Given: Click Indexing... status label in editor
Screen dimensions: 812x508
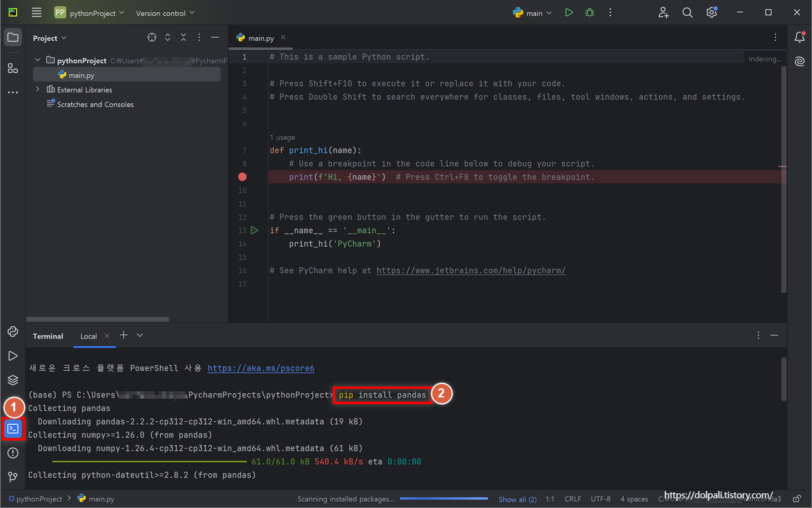Looking at the screenshot, I should click(x=765, y=59).
